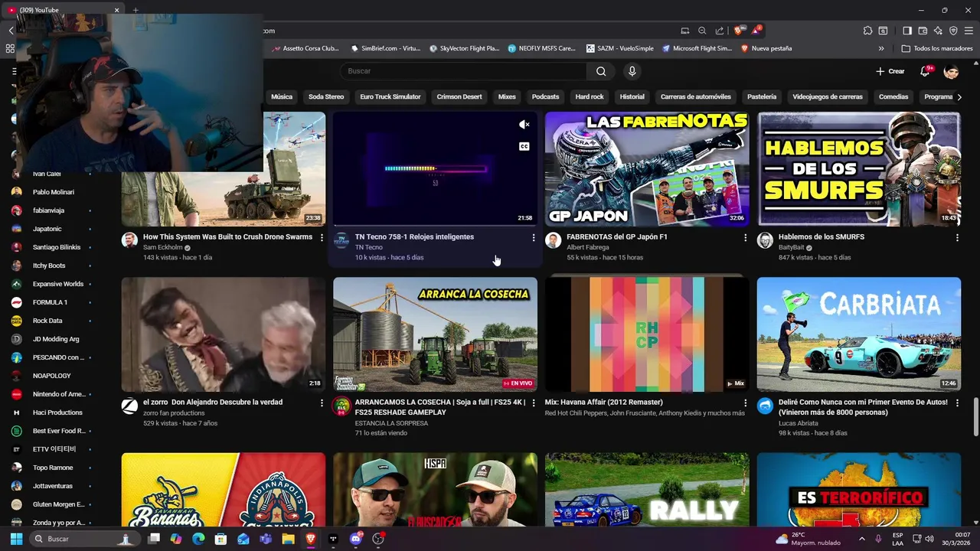Screen dimensions: 980x551
Task: Expand hidden bookmarks chevron
Action: point(881,48)
